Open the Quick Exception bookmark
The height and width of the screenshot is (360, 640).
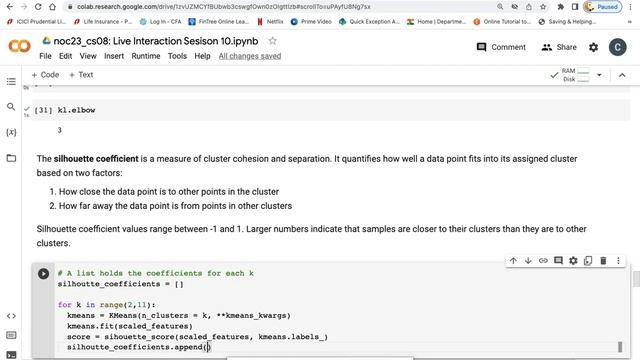[x=369, y=22]
